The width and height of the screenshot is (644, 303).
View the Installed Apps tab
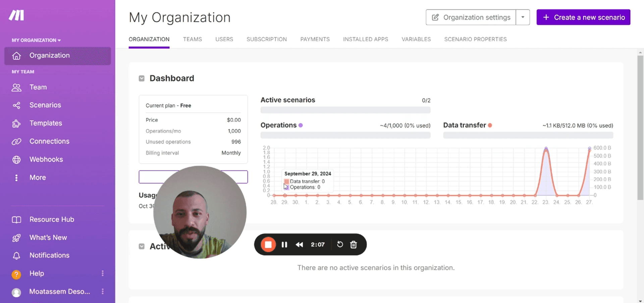[366, 39]
